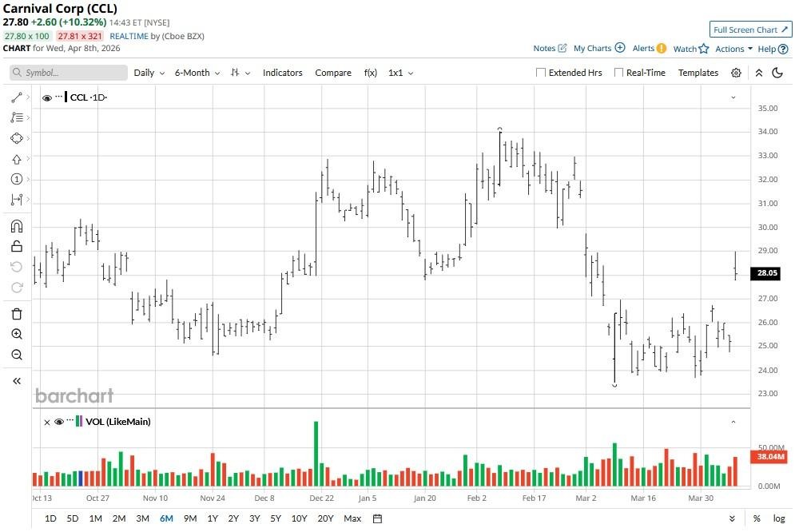795x532 pixels.
Task: Open CCL series options menu
Action: click(58, 97)
